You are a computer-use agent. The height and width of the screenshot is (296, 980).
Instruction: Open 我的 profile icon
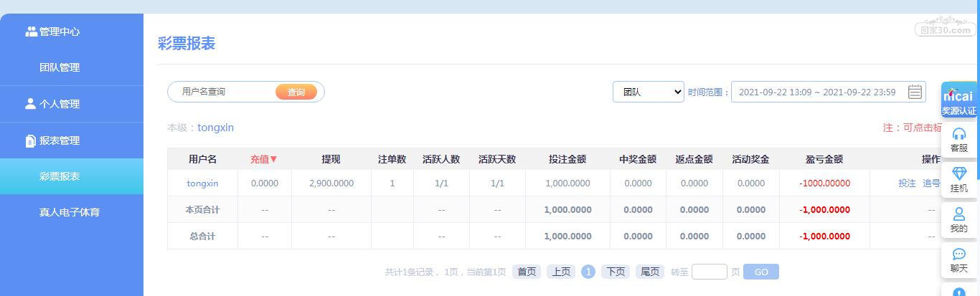[x=959, y=214]
